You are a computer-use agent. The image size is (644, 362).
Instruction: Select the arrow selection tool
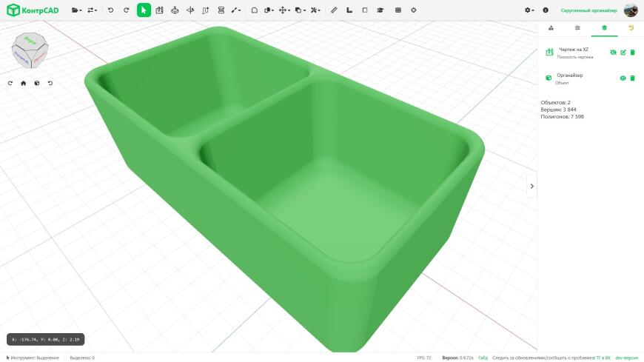coord(144,10)
